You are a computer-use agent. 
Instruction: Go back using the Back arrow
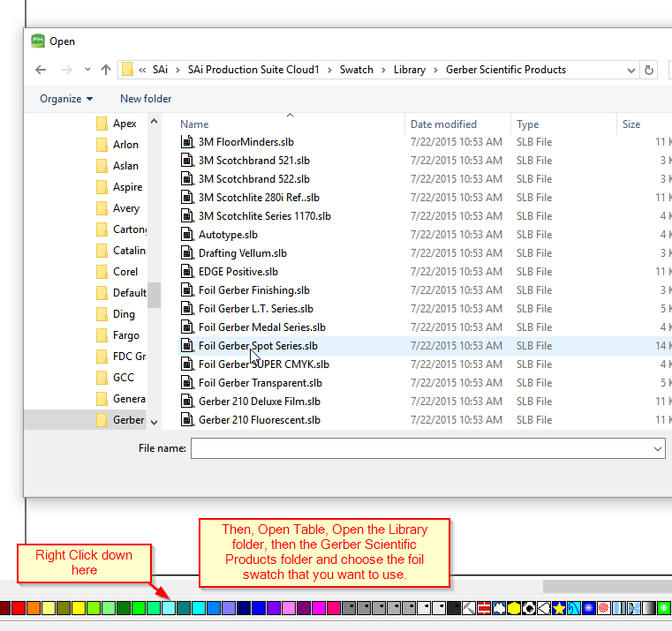pyautogui.click(x=41, y=70)
